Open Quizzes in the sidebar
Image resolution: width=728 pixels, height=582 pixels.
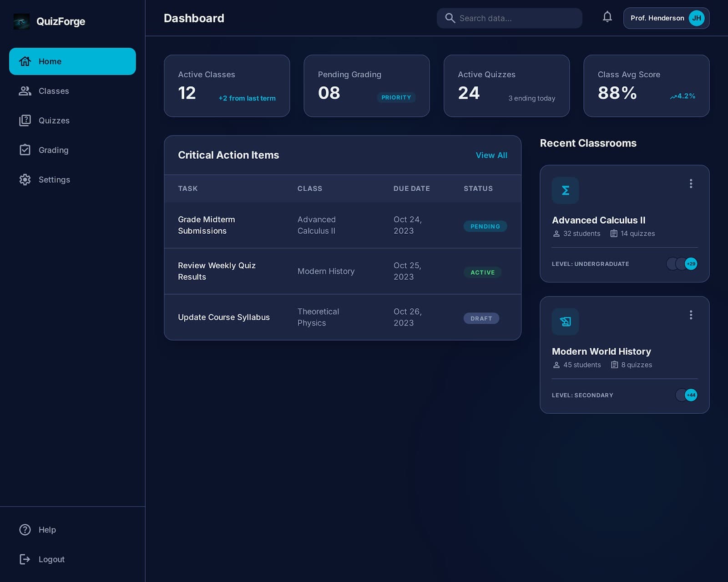tap(72, 120)
